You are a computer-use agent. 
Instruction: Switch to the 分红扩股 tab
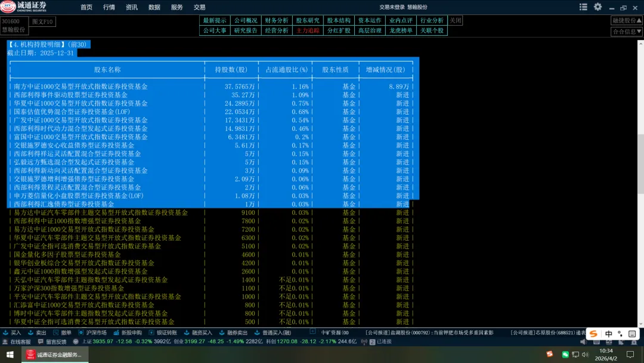point(339,30)
